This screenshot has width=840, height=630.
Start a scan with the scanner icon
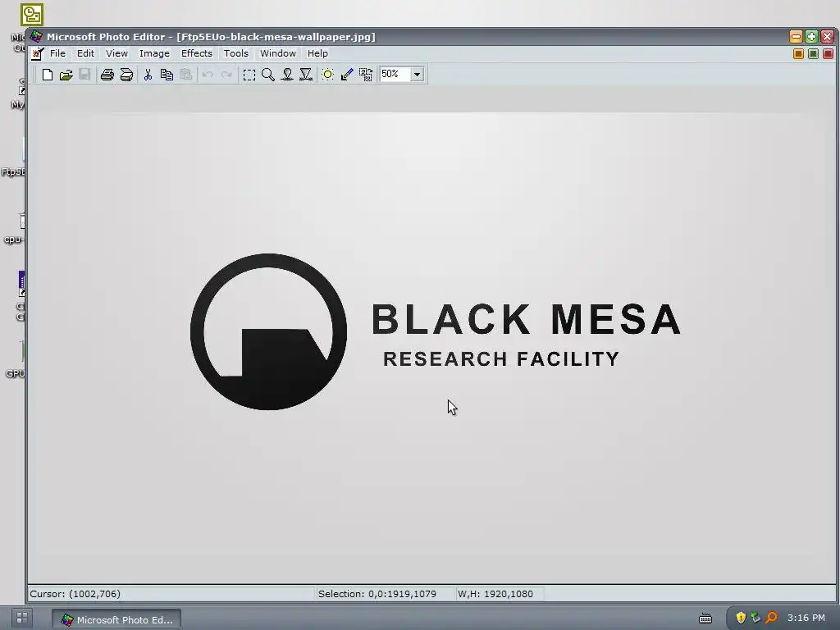coord(126,75)
